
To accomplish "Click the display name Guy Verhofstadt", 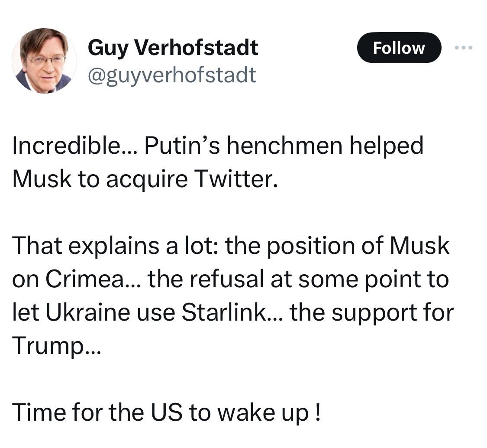I will [x=173, y=47].
